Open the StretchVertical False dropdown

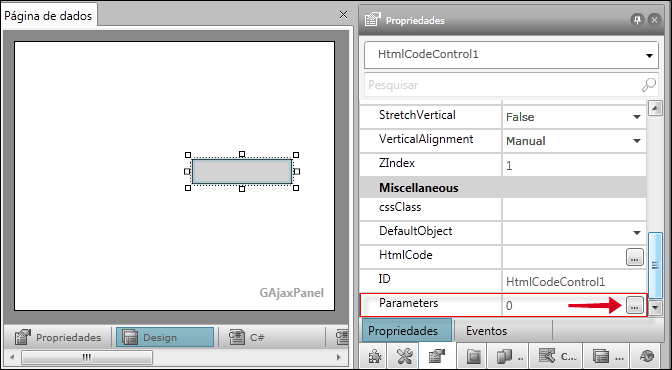(x=637, y=117)
